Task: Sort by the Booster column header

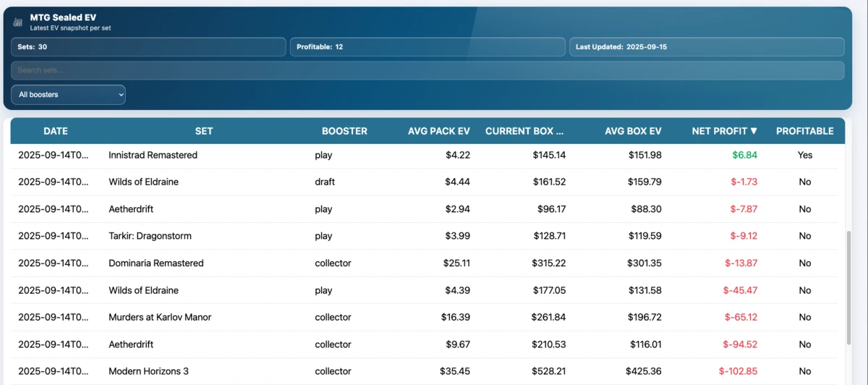Action: 344,131
